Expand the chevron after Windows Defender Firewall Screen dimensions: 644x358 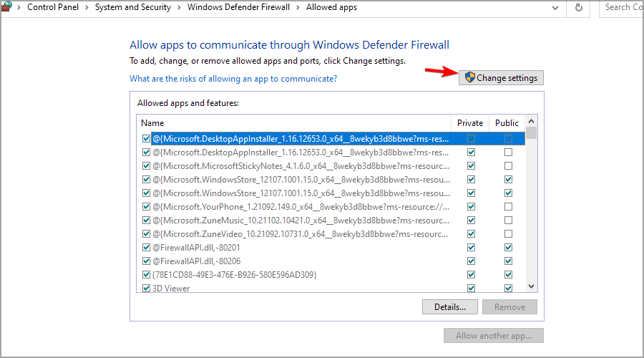coord(298,7)
